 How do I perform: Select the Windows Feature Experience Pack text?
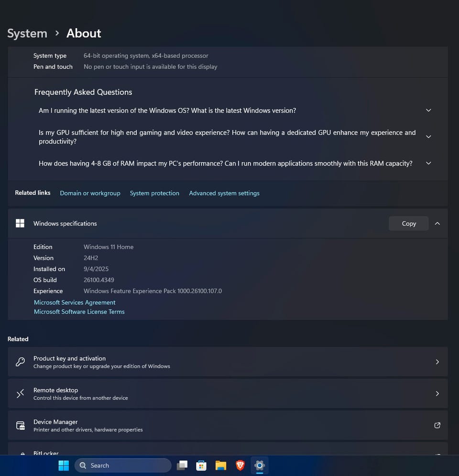tap(153, 291)
